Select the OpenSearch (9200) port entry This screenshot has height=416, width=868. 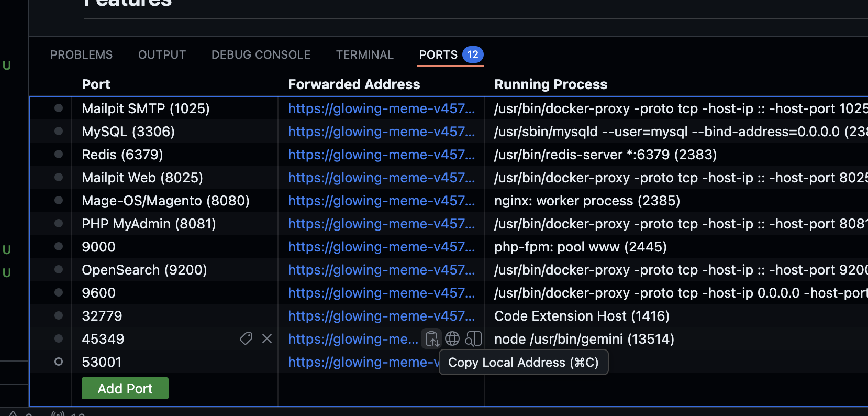[x=144, y=270]
